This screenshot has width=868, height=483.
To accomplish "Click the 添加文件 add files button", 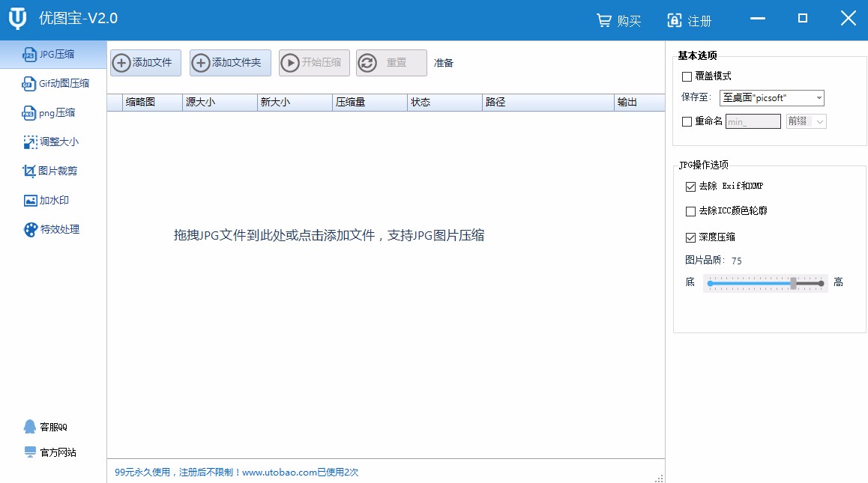I will click(x=145, y=63).
